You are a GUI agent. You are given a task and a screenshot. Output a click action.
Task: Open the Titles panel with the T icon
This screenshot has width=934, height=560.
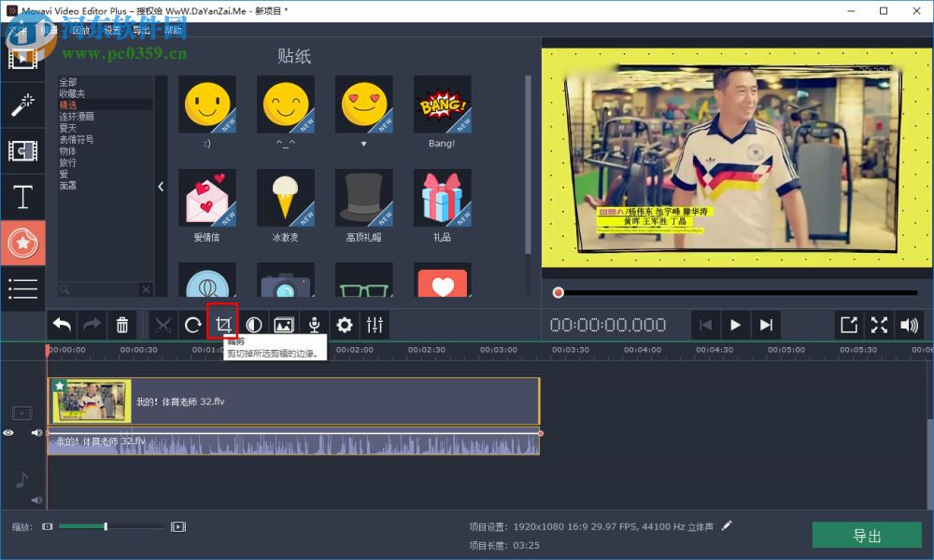point(23,197)
